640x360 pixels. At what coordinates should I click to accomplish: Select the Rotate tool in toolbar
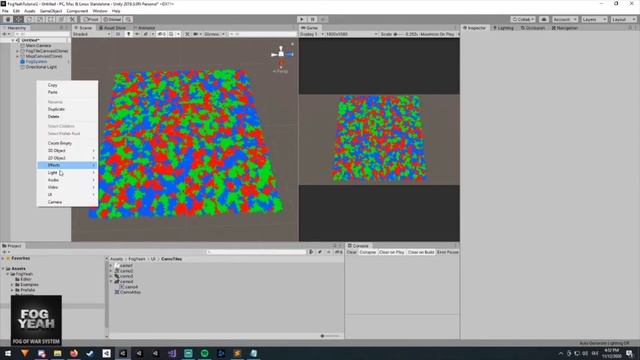click(x=29, y=19)
